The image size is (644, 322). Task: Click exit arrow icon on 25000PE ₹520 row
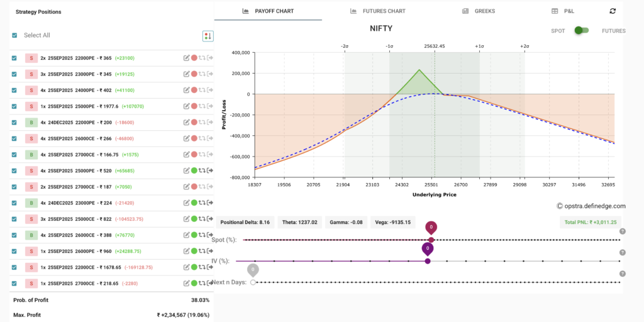(210, 170)
